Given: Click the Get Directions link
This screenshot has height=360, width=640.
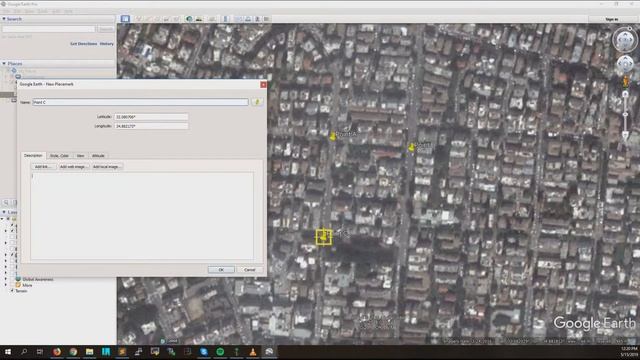Looking at the screenshot, I should [x=84, y=44].
